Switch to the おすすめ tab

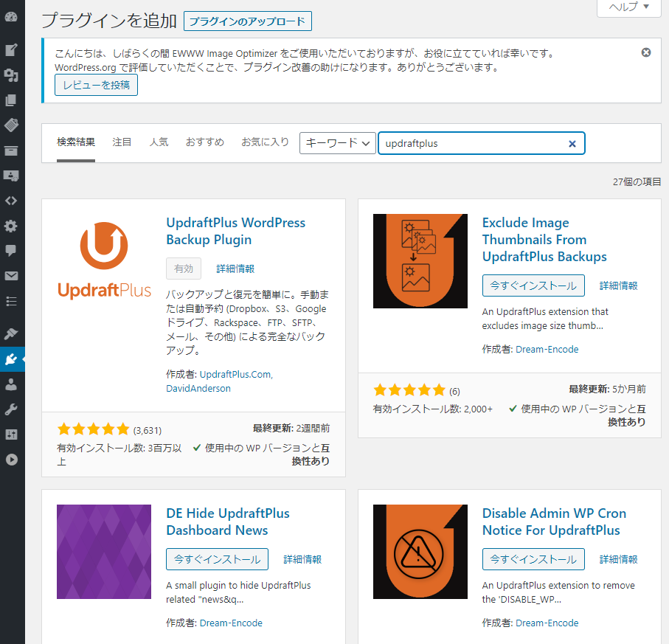tap(205, 142)
